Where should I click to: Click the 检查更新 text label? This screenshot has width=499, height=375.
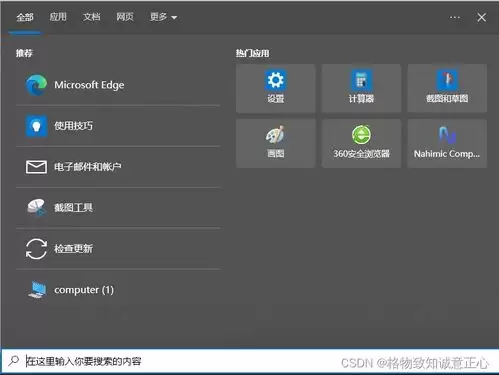pos(73,249)
